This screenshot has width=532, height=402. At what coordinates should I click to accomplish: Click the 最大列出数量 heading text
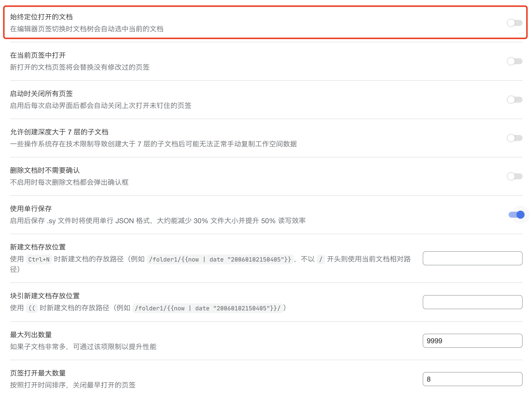tap(31, 335)
